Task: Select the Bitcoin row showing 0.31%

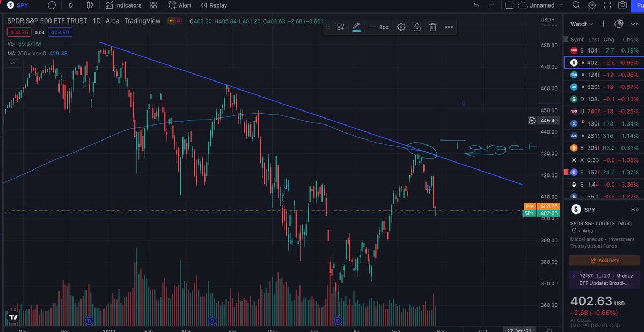Action: point(604,148)
